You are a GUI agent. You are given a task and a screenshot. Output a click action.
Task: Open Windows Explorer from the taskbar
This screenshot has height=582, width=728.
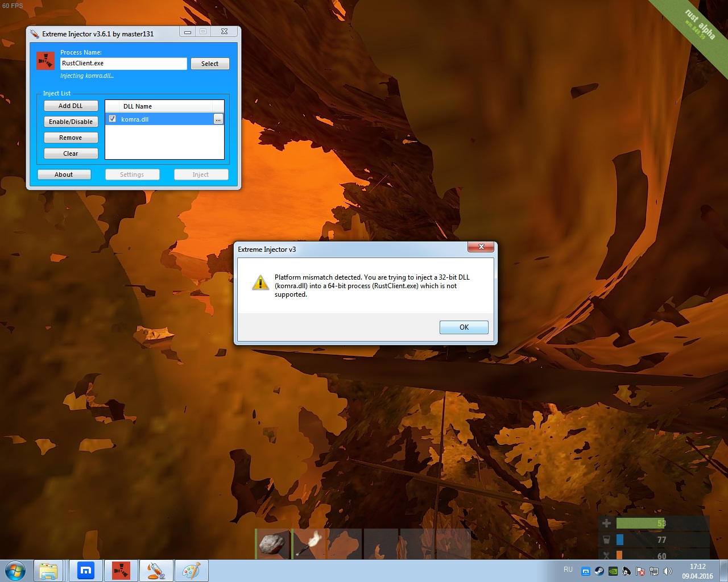tap(48, 571)
